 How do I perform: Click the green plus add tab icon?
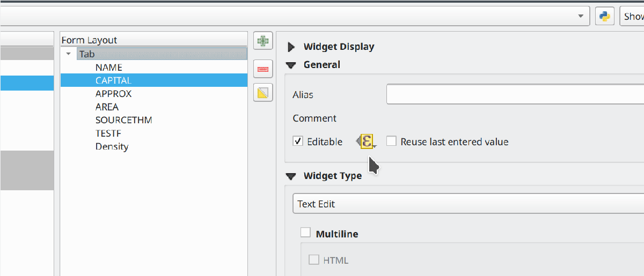(x=263, y=41)
